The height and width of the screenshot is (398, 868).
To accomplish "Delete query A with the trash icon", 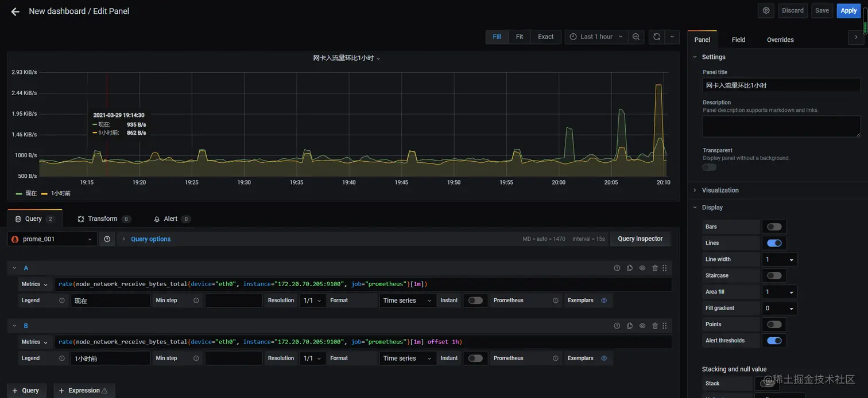I will tap(655, 268).
